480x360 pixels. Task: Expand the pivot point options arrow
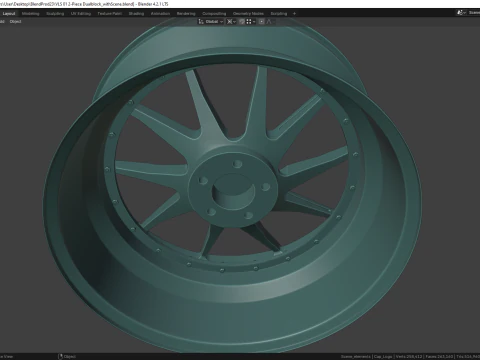tap(234, 22)
